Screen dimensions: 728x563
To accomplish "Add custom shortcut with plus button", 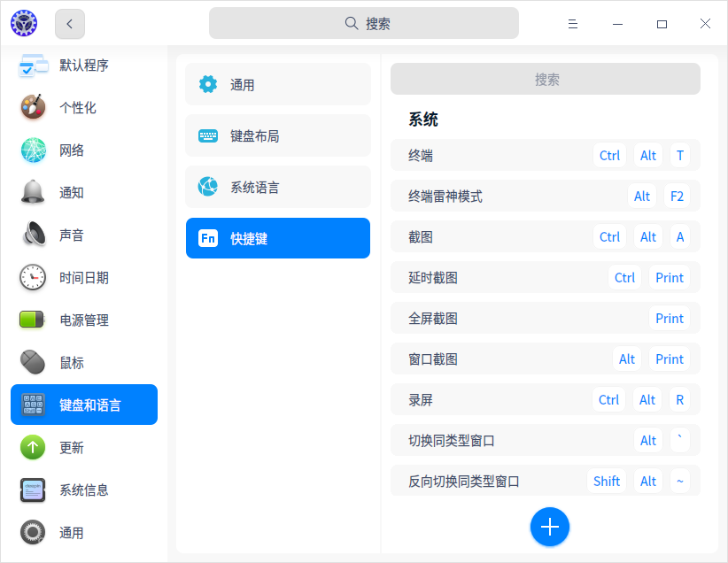I will (x=550, y=527).
